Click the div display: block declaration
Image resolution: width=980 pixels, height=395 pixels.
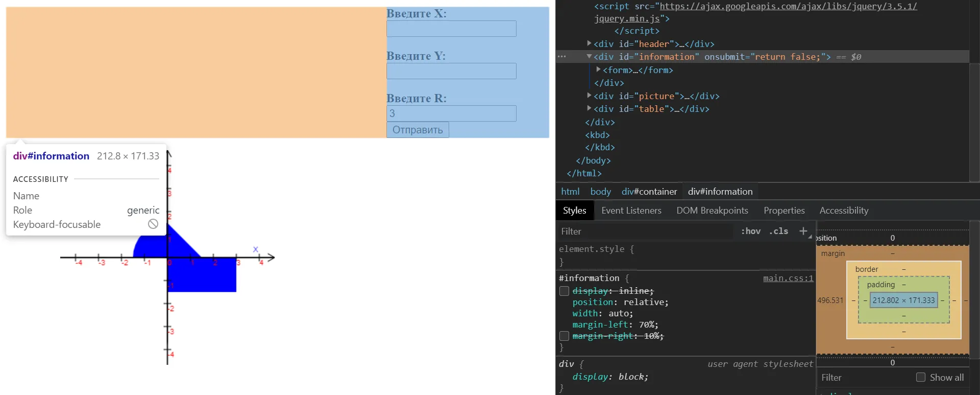pos(610,377)
